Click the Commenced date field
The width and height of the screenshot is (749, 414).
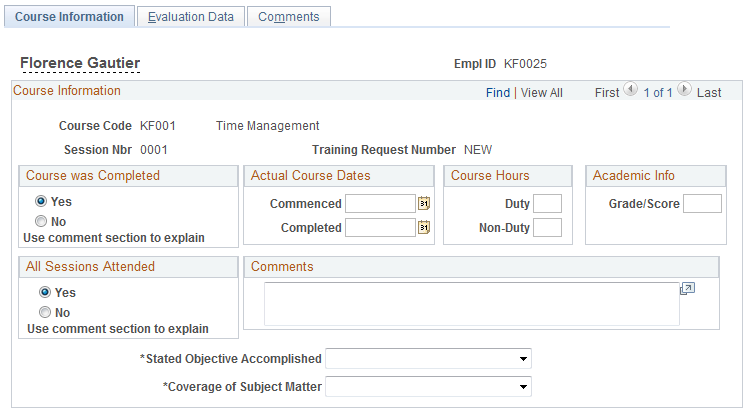[379, 204]
